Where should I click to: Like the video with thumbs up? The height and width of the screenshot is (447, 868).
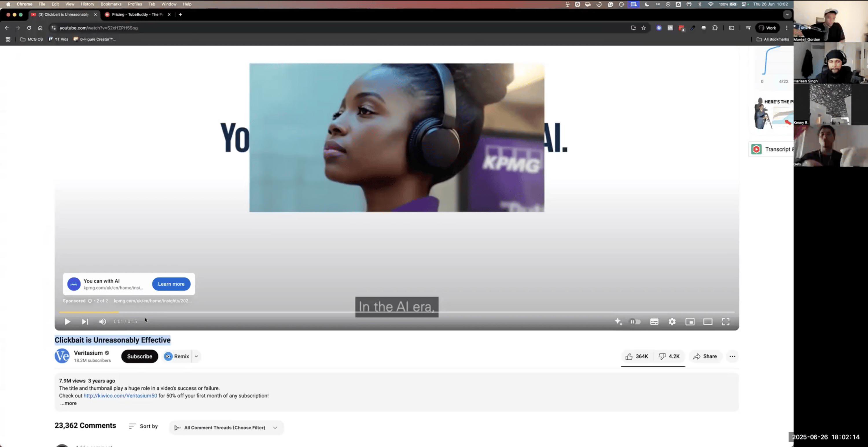click(637, 356)
